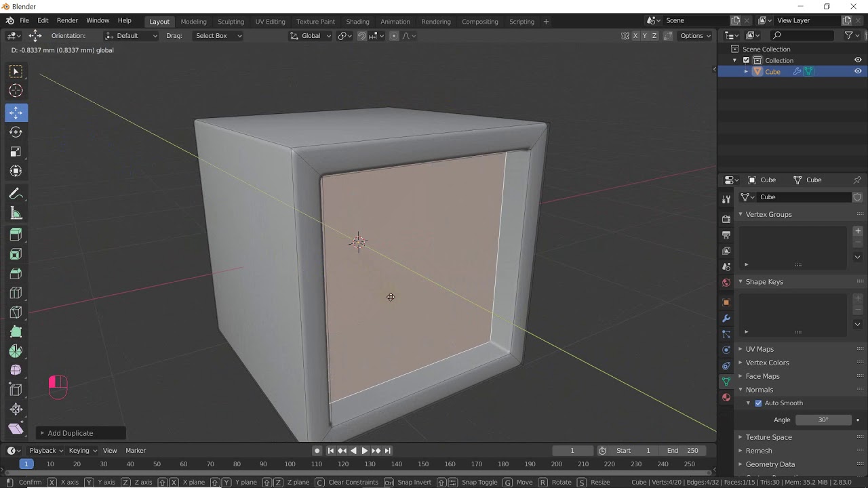Toggle Auto Smooth checkbox

tap(758, 403)
